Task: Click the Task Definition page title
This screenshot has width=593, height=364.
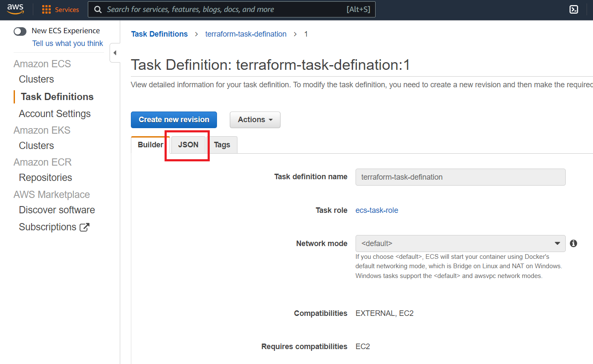Action: (270, 65)
